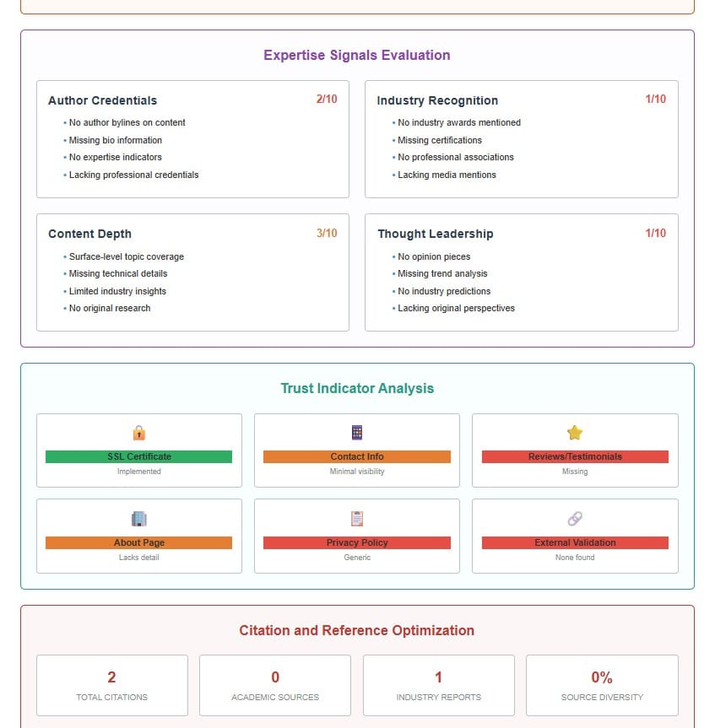Click the lock icon above SSL Certificate
The width and height of the screenshot is (715, 728).
click(x=139, y=433)
